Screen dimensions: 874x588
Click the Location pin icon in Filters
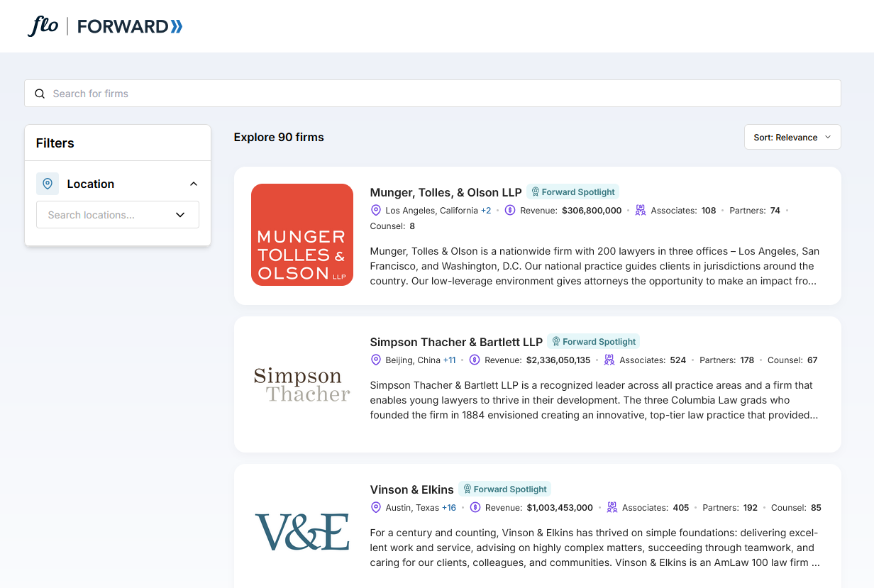pyautogui.click(x=48, y=184)
